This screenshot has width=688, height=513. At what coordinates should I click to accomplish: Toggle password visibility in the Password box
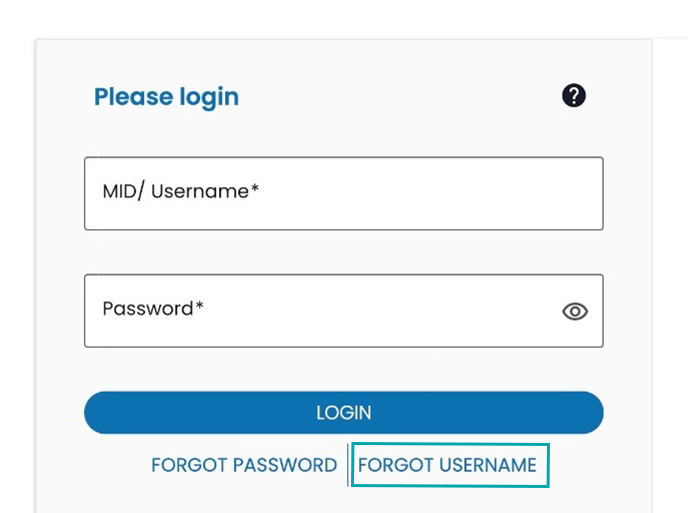[x=575, y=311]
